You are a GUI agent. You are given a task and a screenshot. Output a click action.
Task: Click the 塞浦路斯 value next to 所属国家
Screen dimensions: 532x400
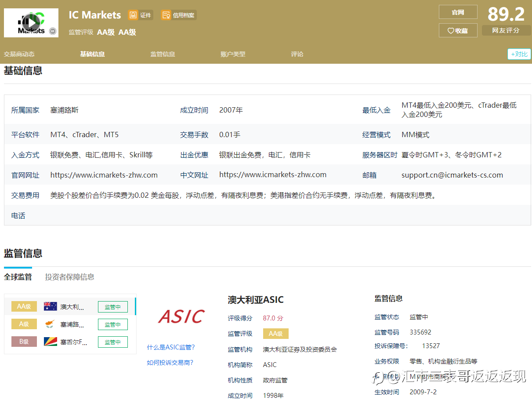(x=65, y=110)
